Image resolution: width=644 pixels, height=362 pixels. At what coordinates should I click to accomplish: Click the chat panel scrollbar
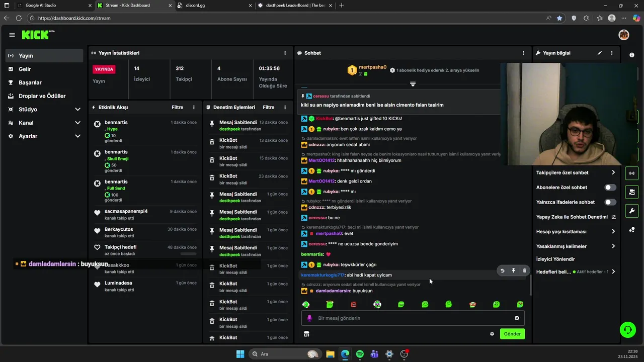(531, 286)
